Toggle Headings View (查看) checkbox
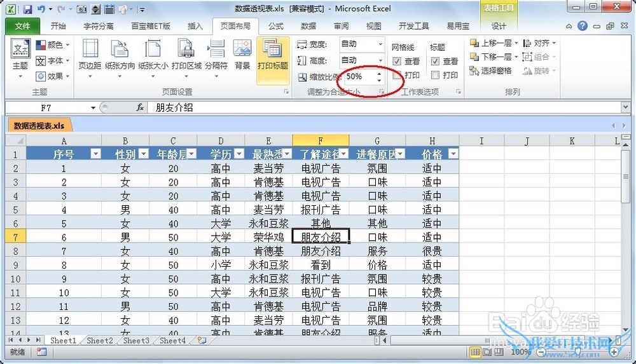 (435, 61)
